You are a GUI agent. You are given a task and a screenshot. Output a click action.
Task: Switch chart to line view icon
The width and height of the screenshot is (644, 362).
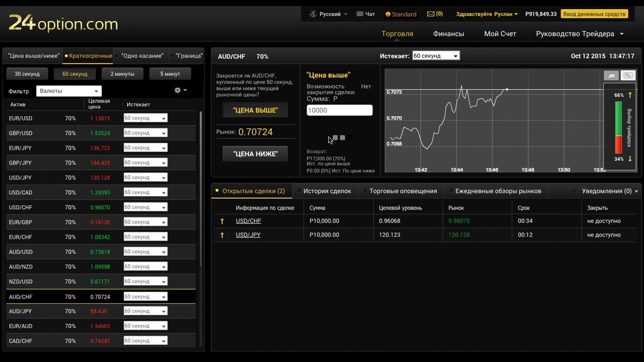tap(611, 75)
